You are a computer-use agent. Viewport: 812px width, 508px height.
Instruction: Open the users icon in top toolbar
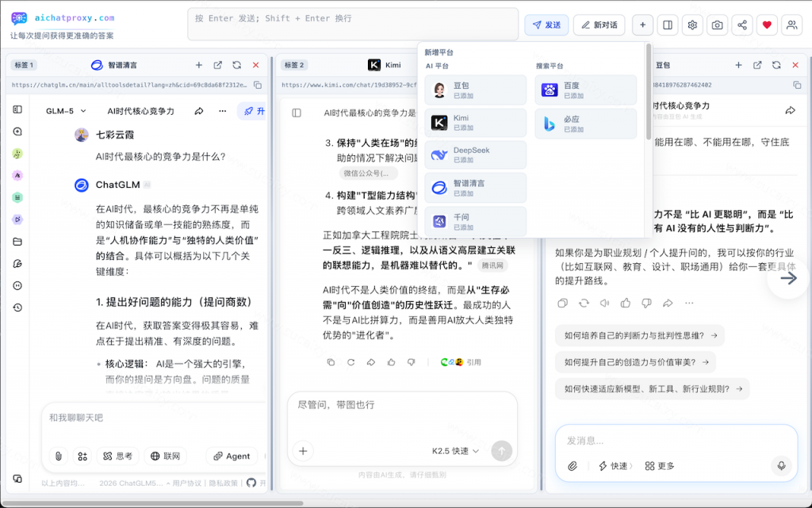792,25
